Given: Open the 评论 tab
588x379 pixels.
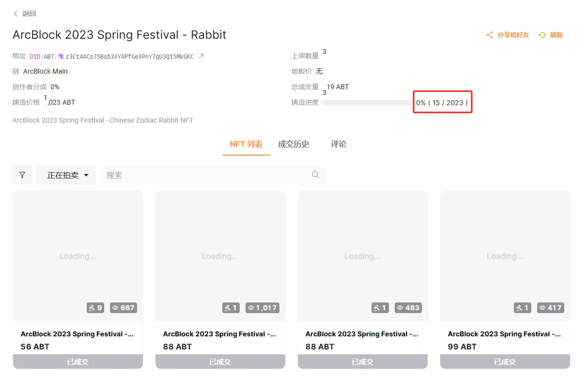Looking at the screenshot, I should [339, 144].
